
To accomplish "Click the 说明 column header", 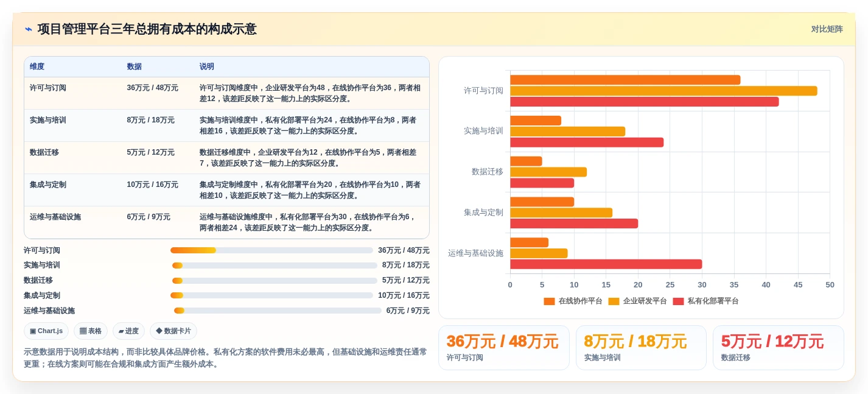I will click(207, 67).
